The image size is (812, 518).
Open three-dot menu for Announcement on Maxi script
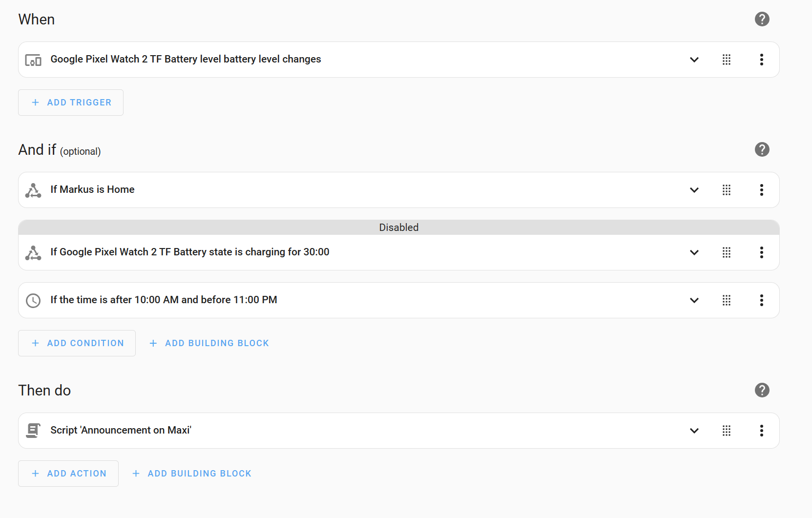click(x=761, y=431)
